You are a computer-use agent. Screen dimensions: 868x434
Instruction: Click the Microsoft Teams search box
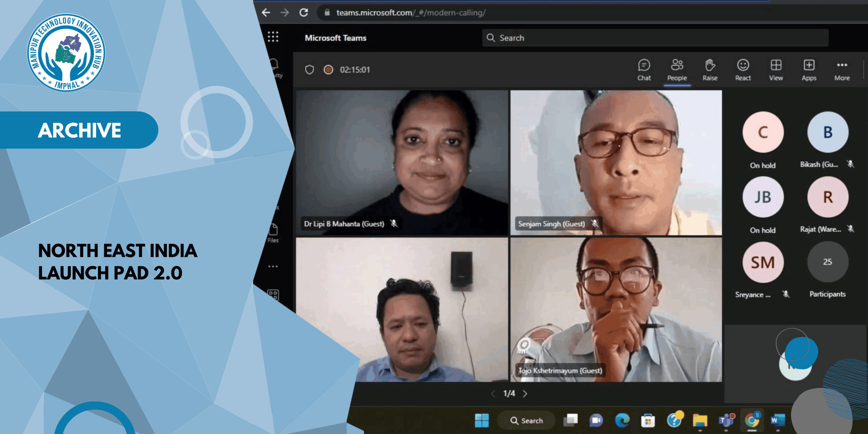point(655,38)
